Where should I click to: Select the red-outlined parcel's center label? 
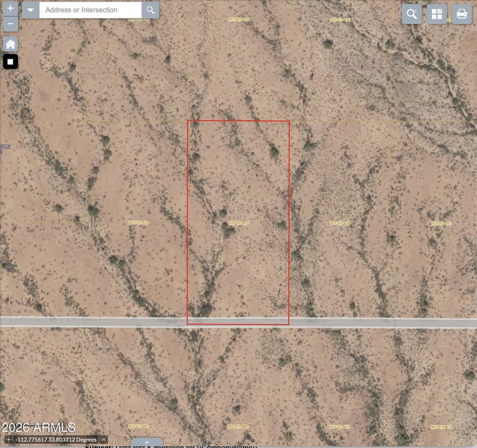[238, 223]
